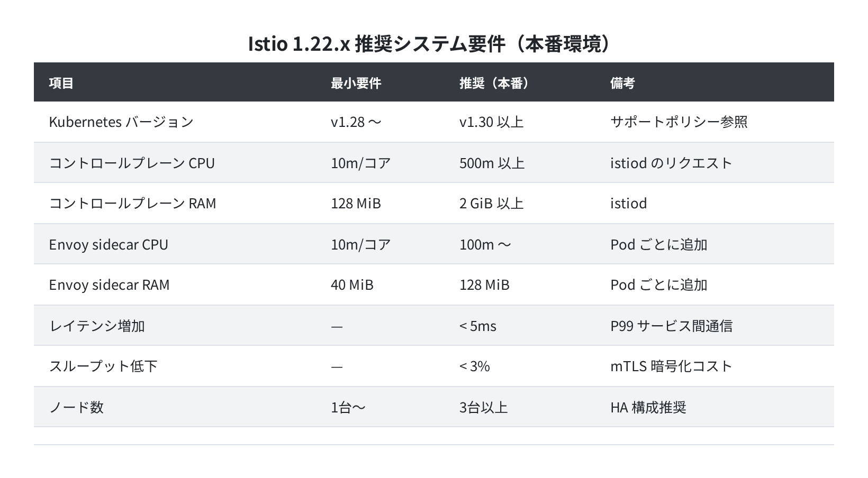Click the mTLS 暗号化コスト cell
Image resolution: width=868 pixels, height=478 pixels.
pos(671,366)
